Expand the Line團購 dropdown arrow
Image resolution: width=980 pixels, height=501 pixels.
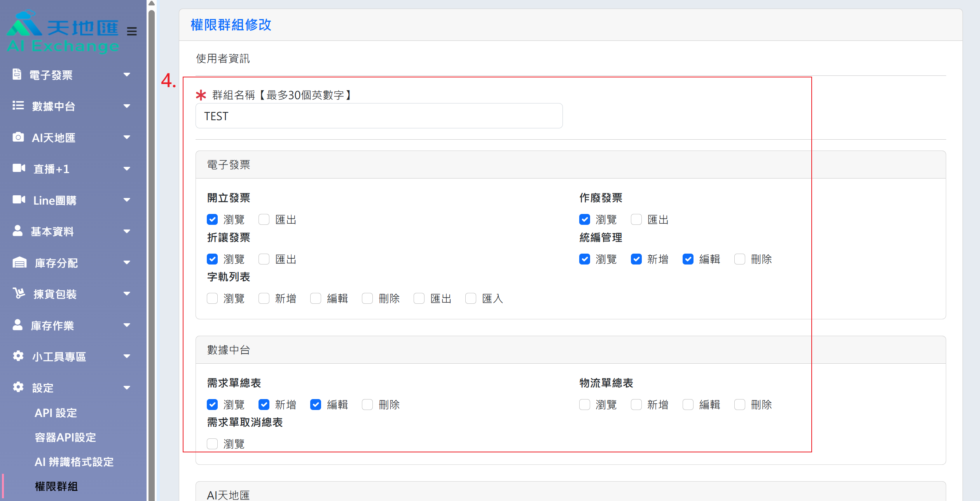click(x=127, y=200)
